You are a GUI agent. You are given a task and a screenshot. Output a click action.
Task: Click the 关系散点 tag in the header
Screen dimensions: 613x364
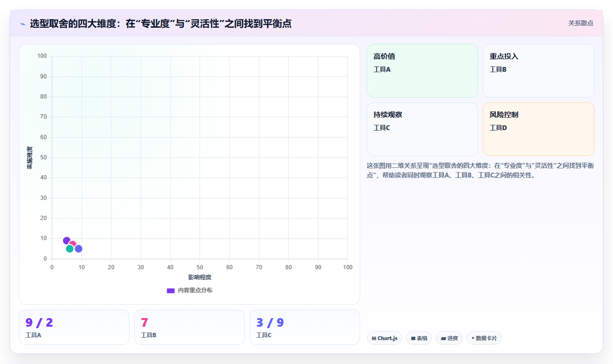tap(580, 23)
